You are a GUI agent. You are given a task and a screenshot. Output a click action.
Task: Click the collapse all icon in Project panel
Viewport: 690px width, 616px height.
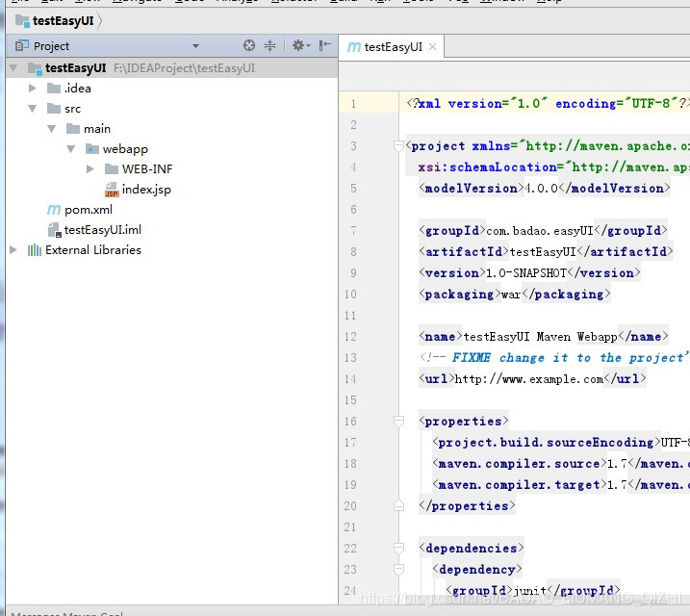click(269, 45)
